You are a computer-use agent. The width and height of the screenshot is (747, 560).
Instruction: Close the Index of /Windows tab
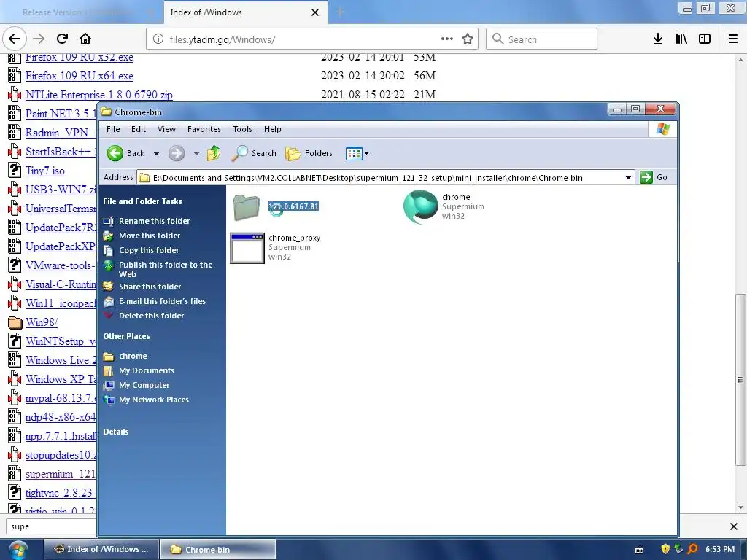click(315, 12)
